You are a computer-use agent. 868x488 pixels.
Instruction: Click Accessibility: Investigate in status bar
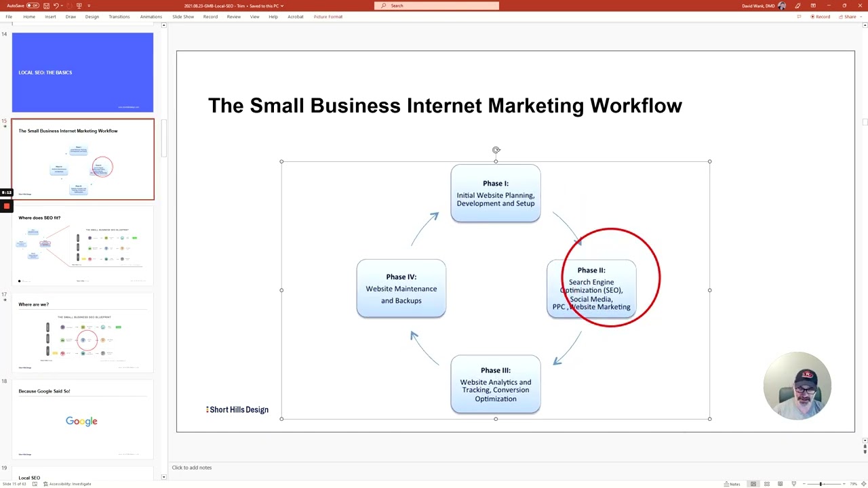(67, 484)
